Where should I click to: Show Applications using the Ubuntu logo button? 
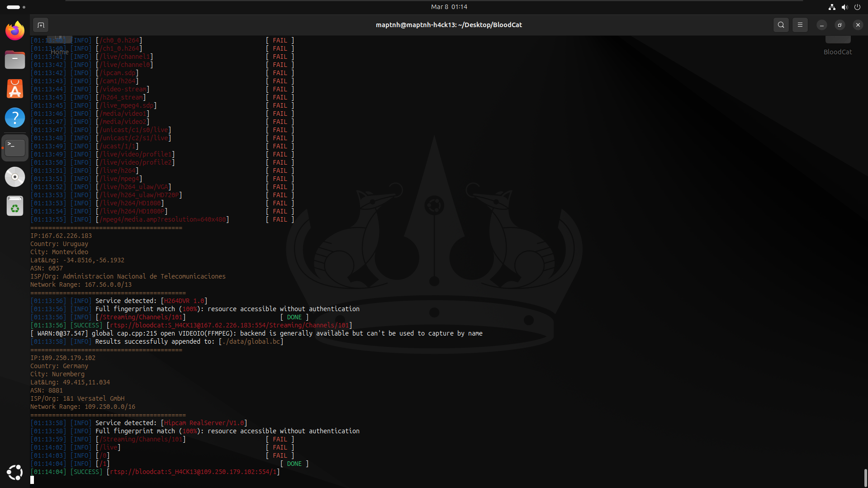point(15,472)
